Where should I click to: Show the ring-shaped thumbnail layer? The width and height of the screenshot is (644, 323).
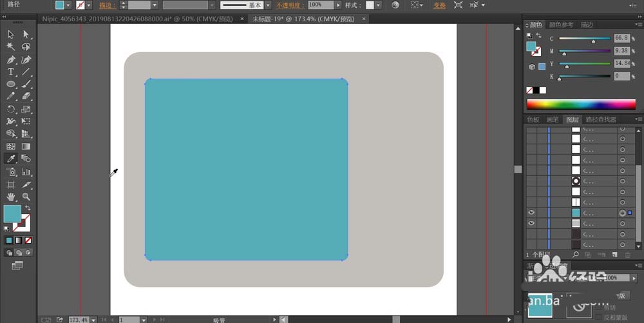pos(531,181)
